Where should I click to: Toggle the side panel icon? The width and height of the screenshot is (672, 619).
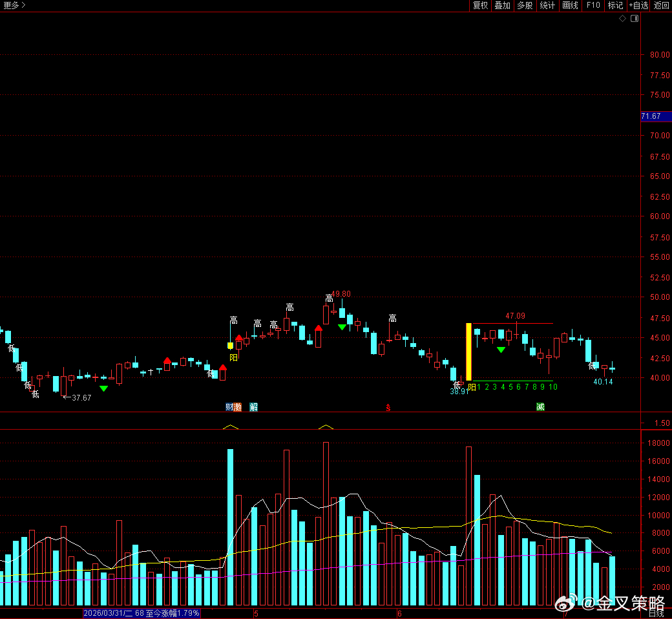(635, 19)
